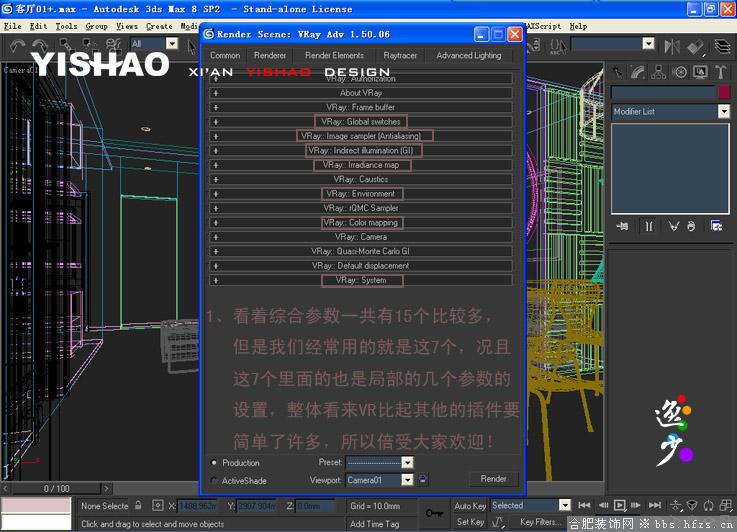
Task: Click the object color swatch
Action: pyautogui.click(x=724, y=92)
